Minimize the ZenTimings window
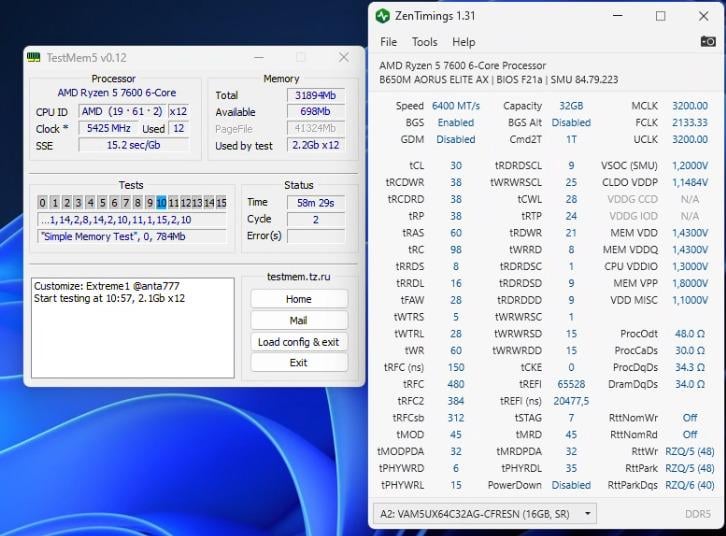Viewport: 726px width, 536px height. point(618,16)
